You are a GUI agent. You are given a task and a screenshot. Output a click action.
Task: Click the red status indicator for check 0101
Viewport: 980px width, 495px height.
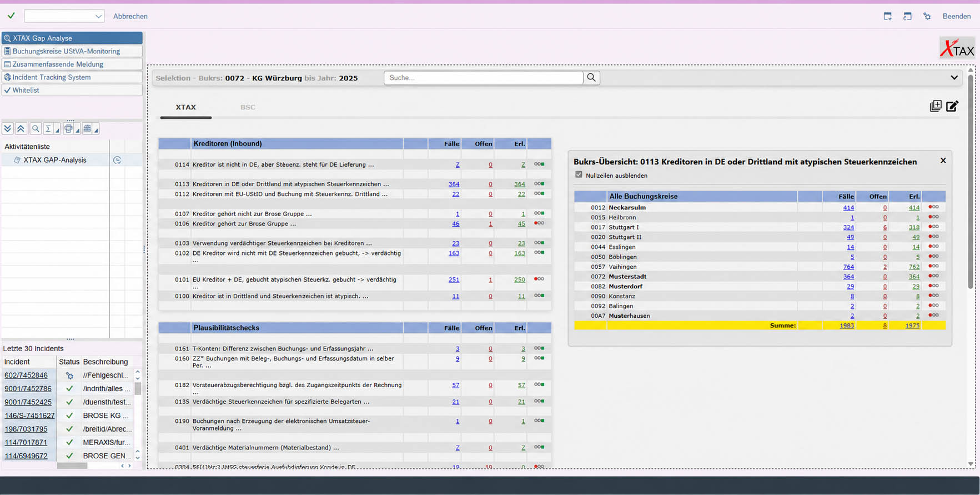539,279
